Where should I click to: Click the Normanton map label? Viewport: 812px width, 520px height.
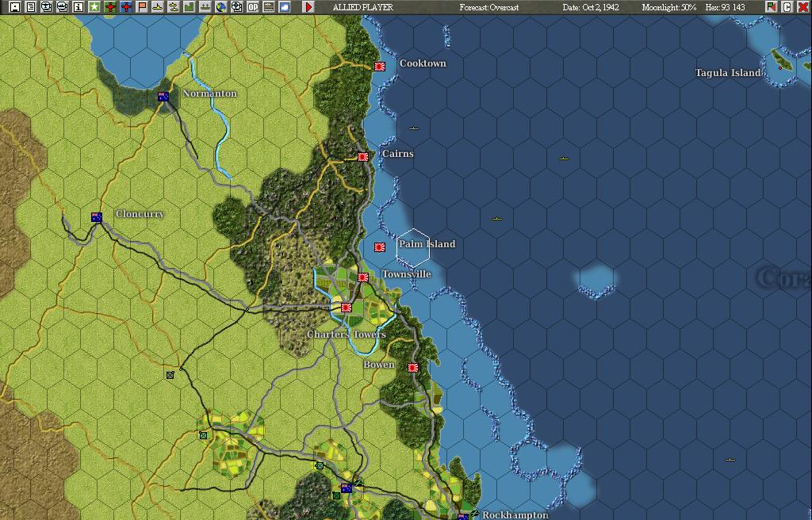tap(209, 94)
